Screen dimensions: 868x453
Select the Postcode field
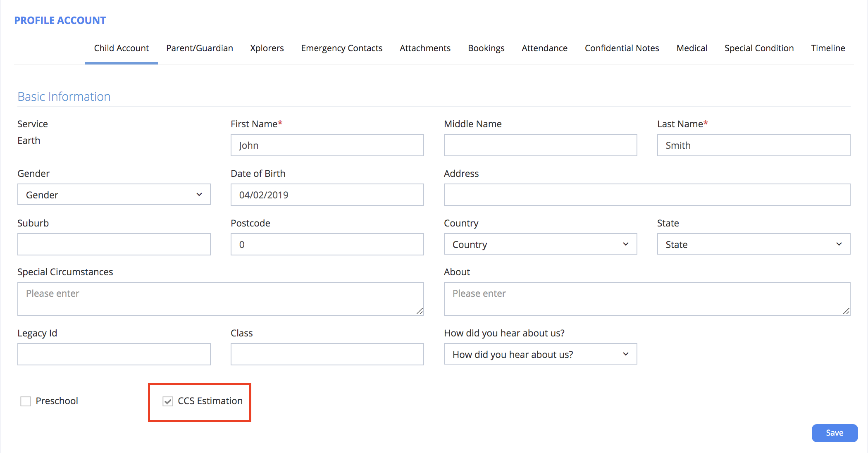click(327, 244)
